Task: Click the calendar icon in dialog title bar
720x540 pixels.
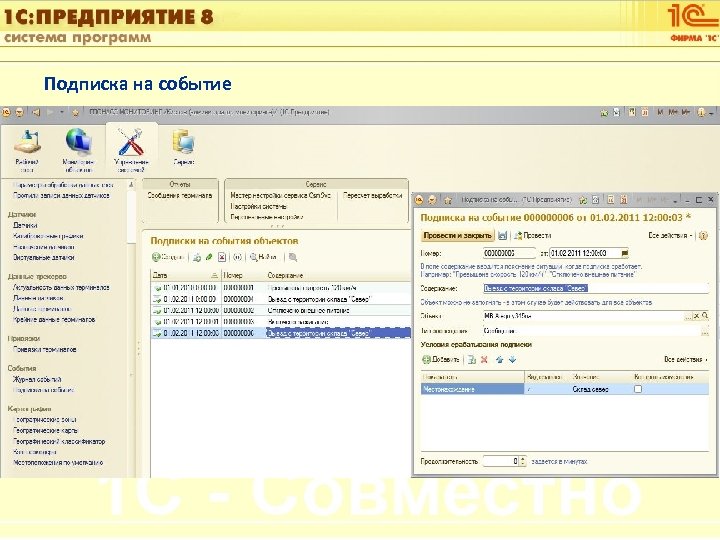Action: coord(624,200)
